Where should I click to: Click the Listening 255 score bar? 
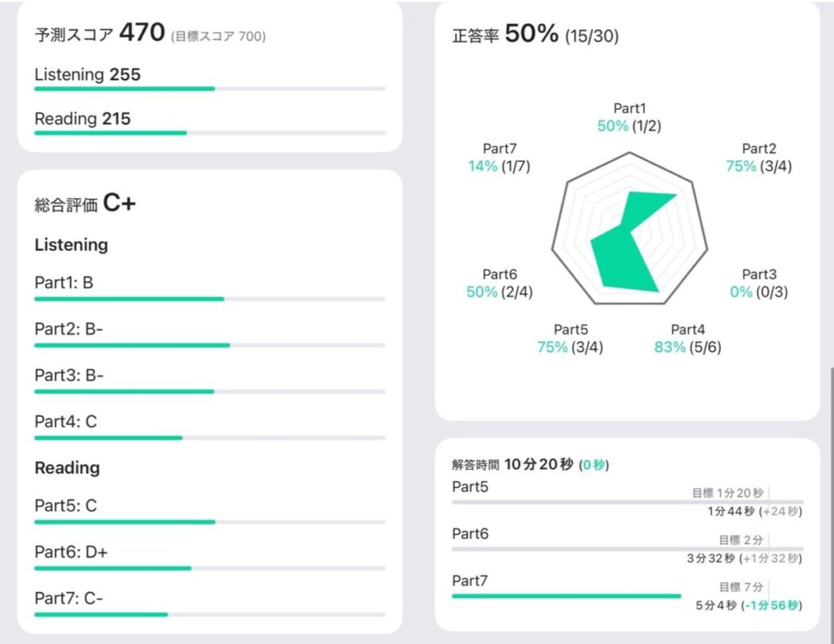point(209,88)
